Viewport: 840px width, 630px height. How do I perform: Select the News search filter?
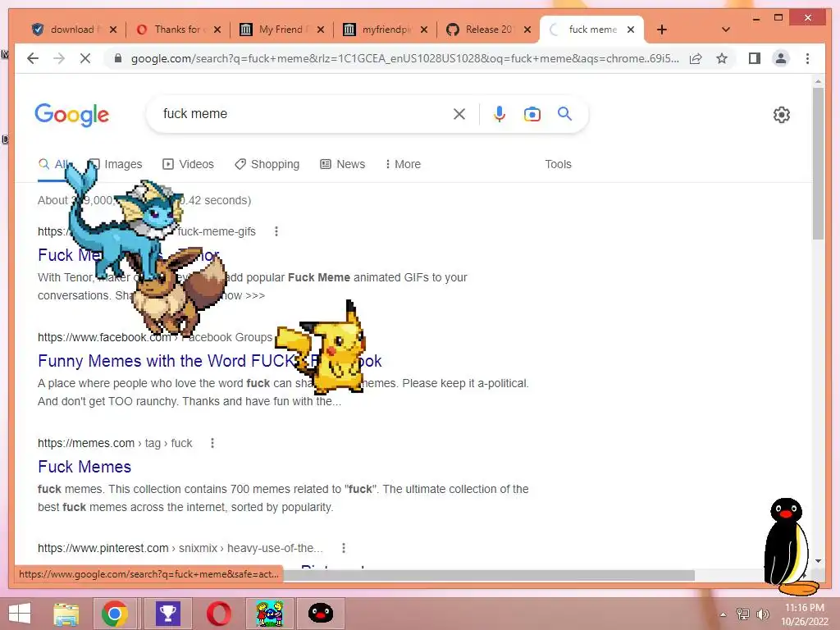pyautogui.click(x=342, y=164)
